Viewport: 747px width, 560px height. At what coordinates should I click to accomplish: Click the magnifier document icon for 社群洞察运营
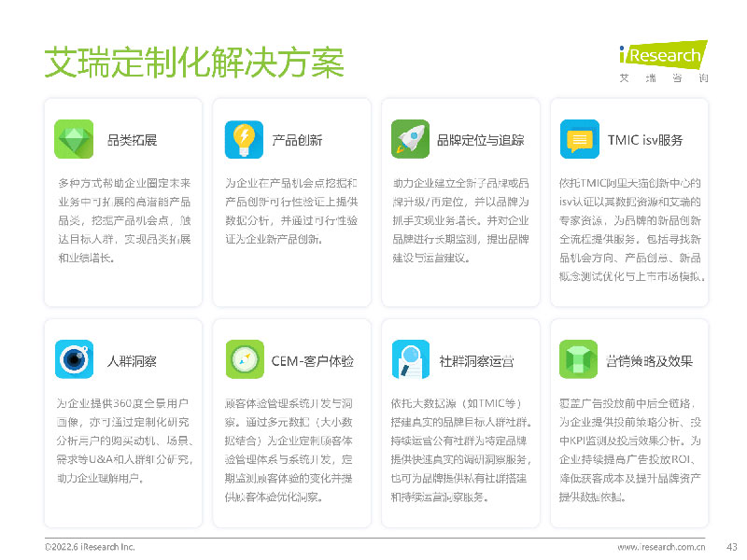point(411,359)
